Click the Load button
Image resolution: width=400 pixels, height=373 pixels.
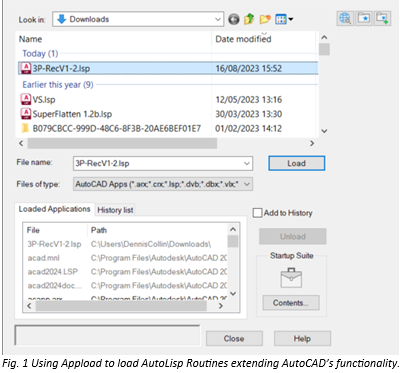click(296, 163)
